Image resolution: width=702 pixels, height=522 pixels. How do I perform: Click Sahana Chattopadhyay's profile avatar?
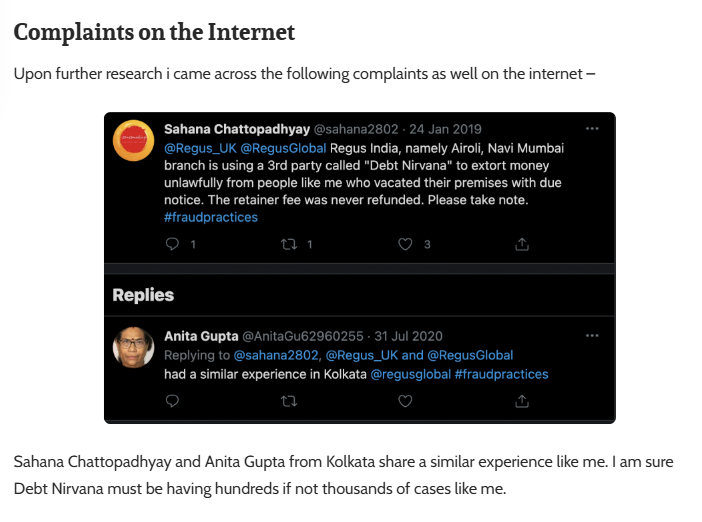pyautogui.click(x=133, y=140)
